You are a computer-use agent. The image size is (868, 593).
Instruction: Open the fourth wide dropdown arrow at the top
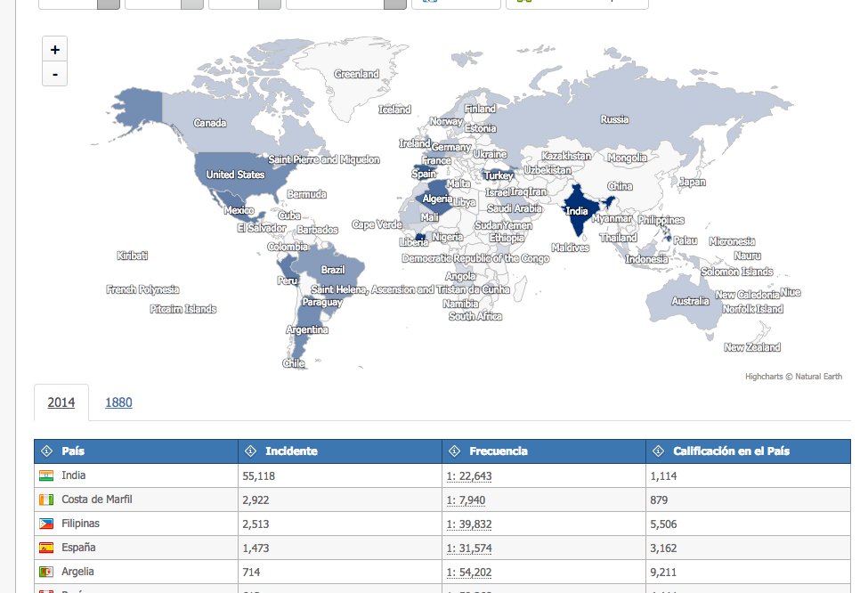[x=395, y=4]
